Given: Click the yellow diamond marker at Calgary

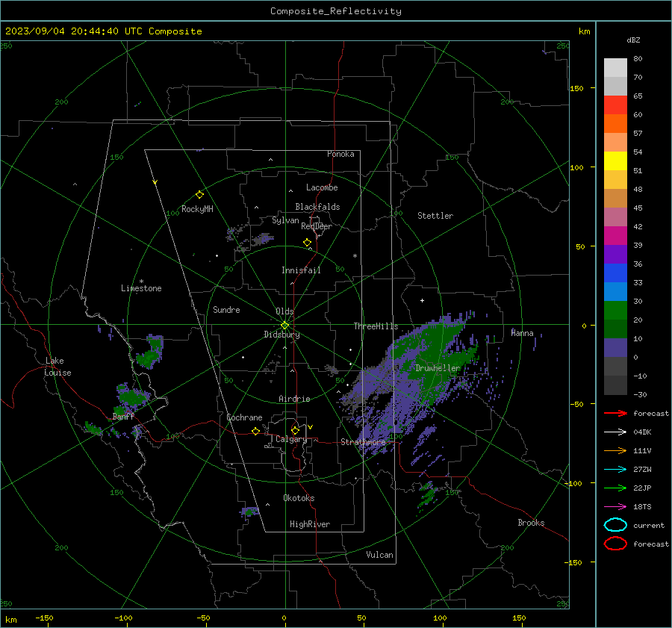Looking at the screenshot, I should pyautogui.click(x=295, y=430).
